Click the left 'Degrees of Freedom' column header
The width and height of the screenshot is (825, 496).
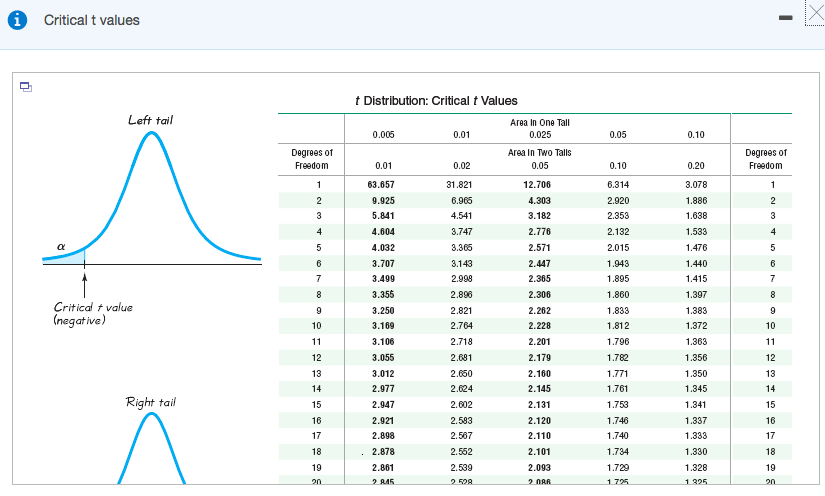[x=311, y=159]
